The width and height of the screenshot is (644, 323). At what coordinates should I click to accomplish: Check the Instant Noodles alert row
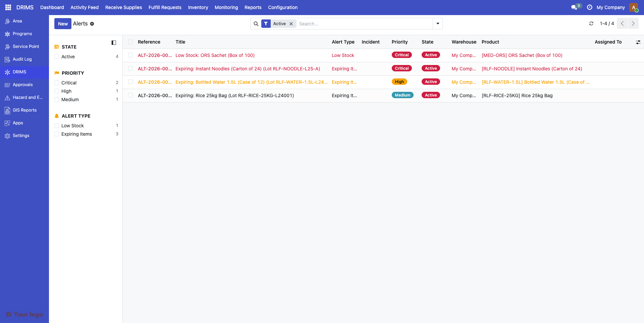pyautogui.click(x=130, y=69)
